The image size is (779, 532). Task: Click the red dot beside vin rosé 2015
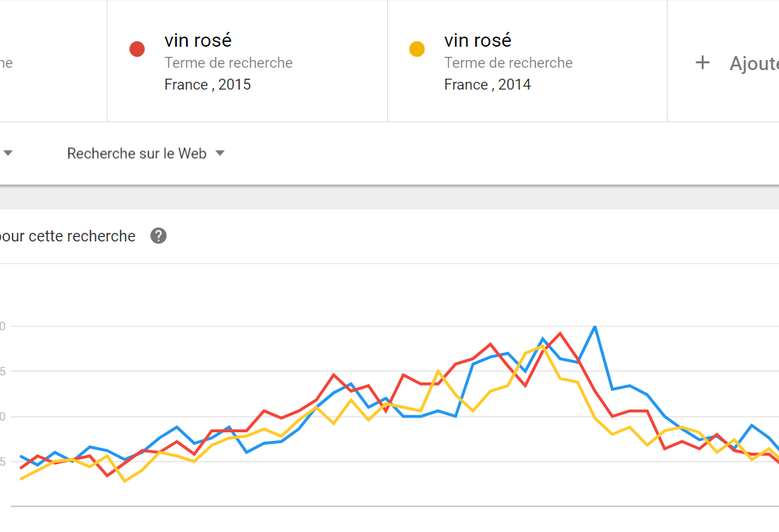pyautogui.click(x=137, y=49)
